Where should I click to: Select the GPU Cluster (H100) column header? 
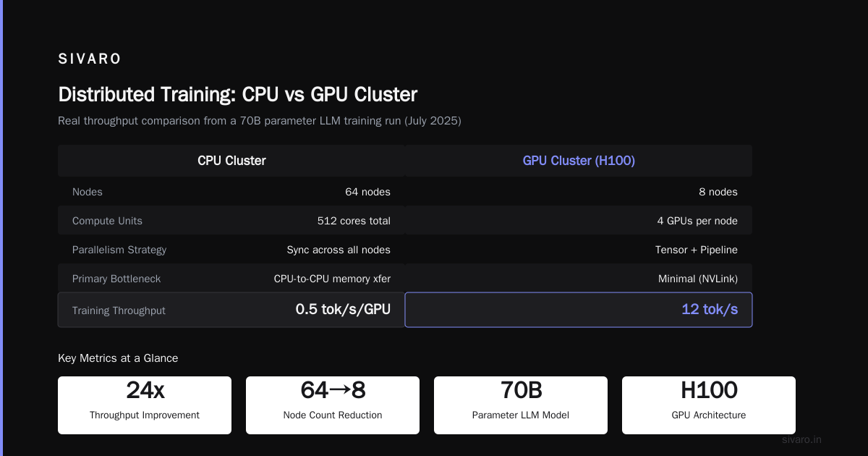point(579,161)
